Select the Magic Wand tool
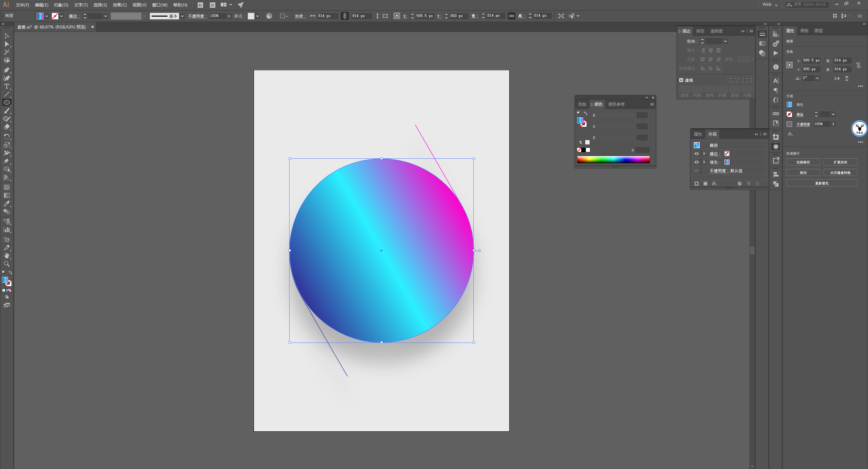 click(x=6, y=52)
